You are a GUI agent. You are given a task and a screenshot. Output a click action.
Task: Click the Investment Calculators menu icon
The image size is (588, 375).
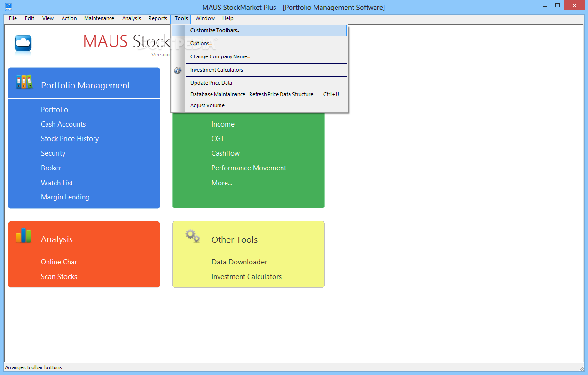[178, 70]
